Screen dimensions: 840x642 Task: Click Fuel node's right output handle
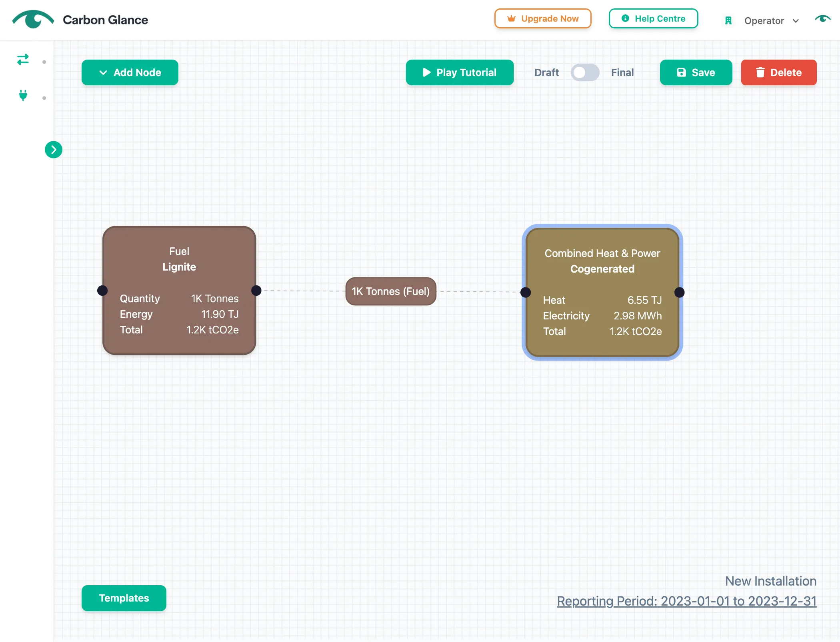pyautogui.click(x=256, y=291)
